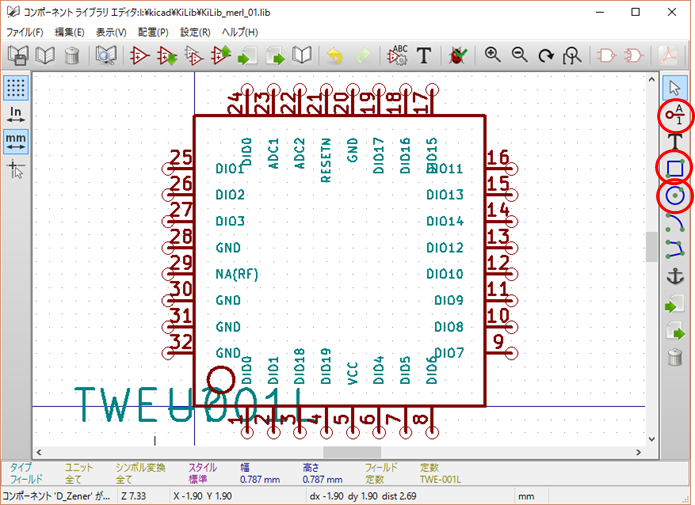This screenshot has width=695, height=505.
Task: Save the current library to disk
Action: tap(18, 56)
